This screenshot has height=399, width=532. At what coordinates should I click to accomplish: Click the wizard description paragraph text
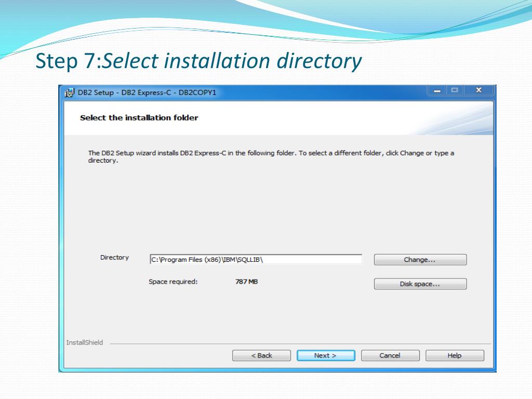(271, 156)
